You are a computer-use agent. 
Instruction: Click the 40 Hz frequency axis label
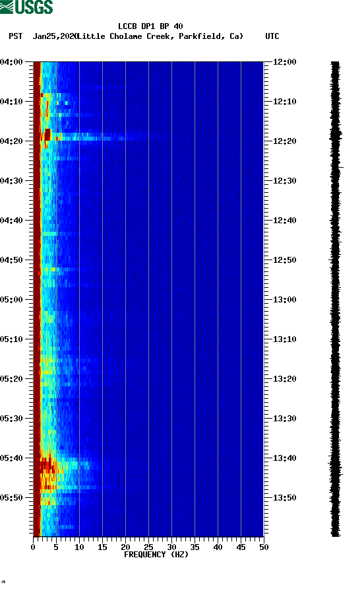pyautogui.click(x=218, y=547)
